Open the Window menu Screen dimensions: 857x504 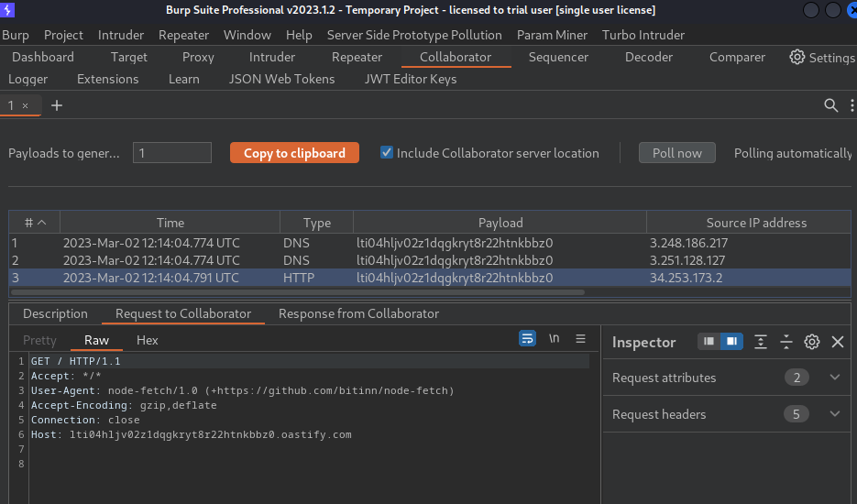pos(247,35)
